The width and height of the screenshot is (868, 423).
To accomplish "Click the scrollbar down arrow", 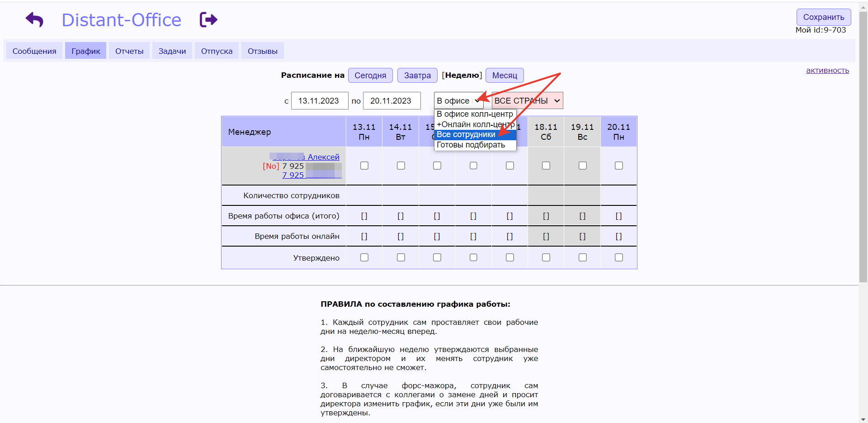I will coord(863,419).
